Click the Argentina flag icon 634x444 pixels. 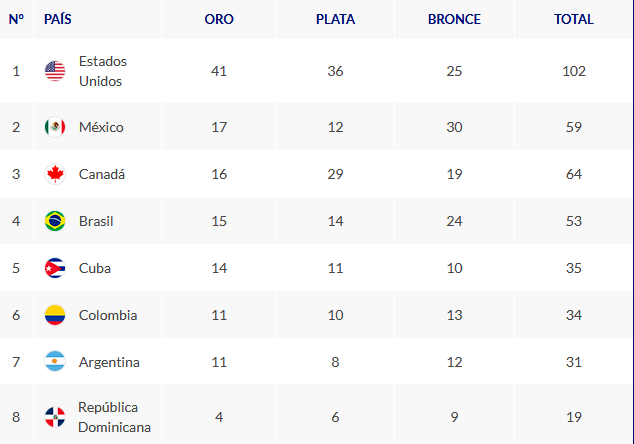coord(55,362)
